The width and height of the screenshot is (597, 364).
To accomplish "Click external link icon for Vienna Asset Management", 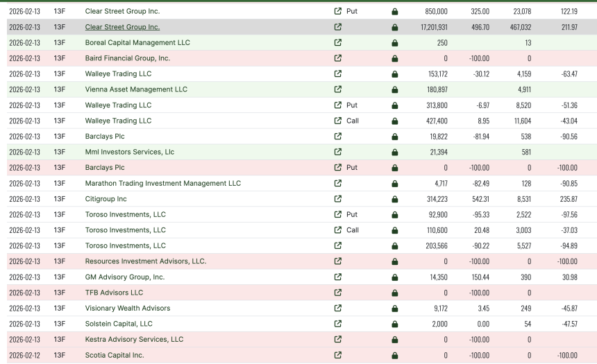I will [338, 89].
